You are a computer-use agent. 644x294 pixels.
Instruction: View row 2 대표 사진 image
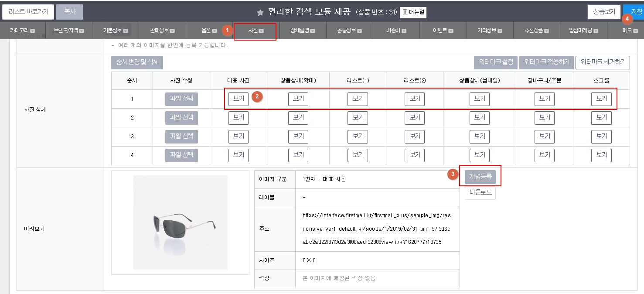(239, 118)
